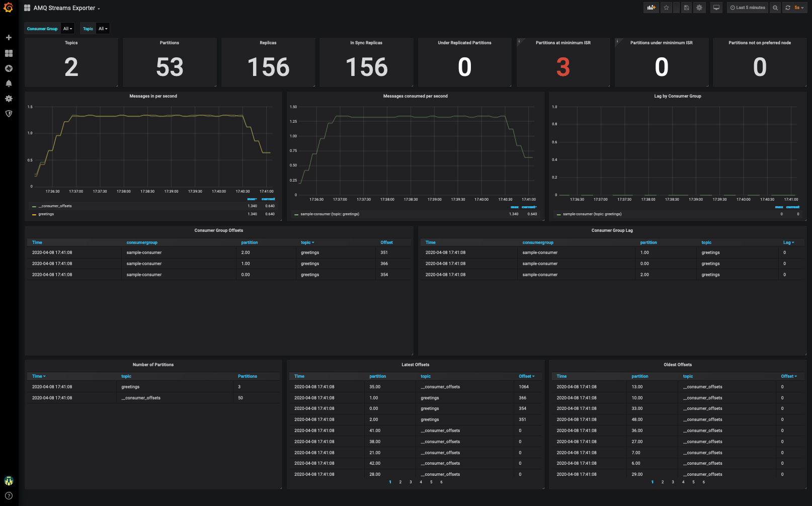Open the Help question mark icon
The image size is (812, 506).
coord(9,496)
